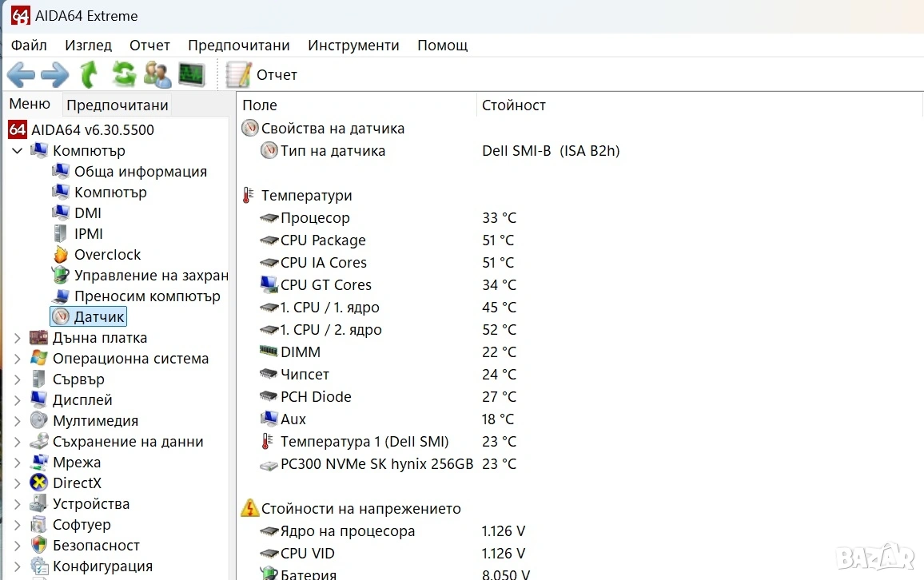Open the Файл menu
Screen dimensions: 924x580
pos(29,46)
